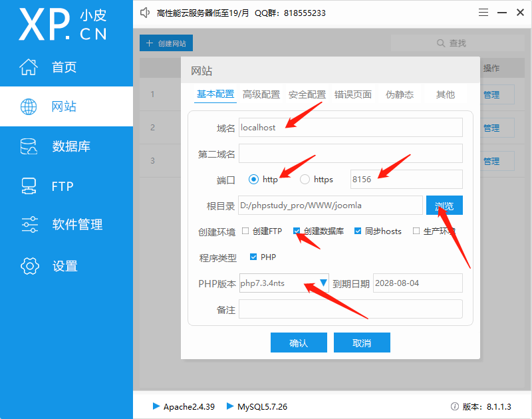Click the speaker announcement icon

(x=145, y=13)
